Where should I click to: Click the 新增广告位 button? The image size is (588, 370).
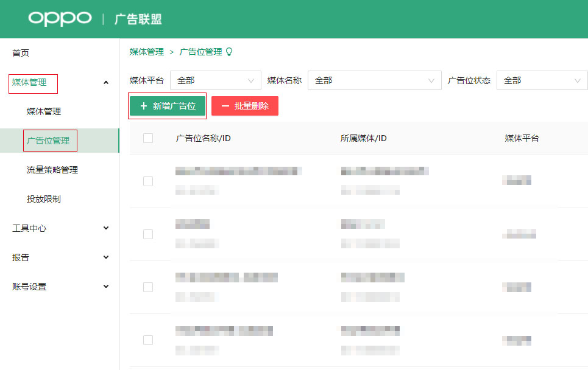(167, 105)
